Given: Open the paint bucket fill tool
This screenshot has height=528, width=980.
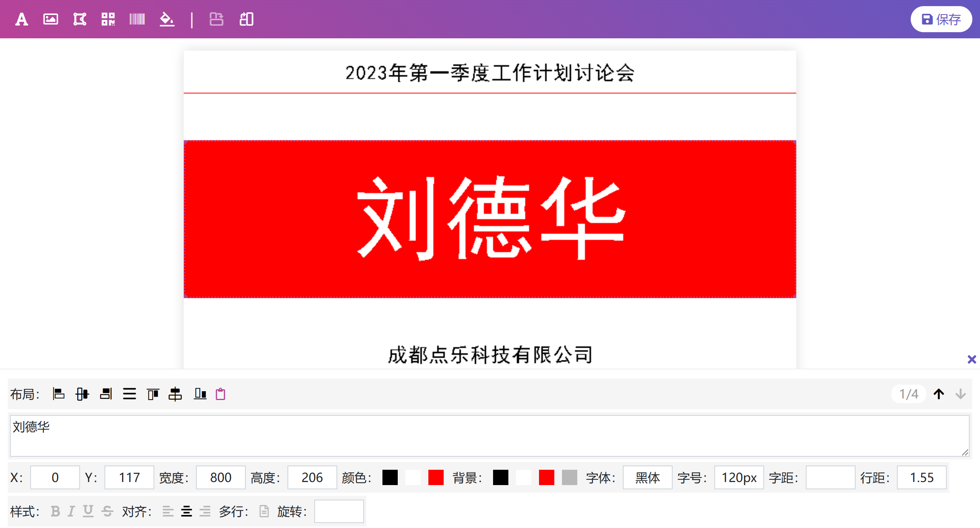Looking at the screenshot, I should point(167,19).
